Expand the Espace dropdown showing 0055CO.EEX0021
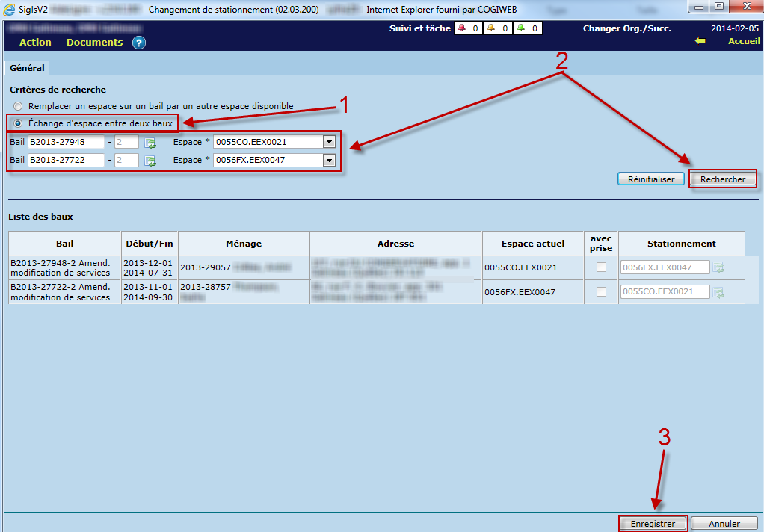 [328, 142]
